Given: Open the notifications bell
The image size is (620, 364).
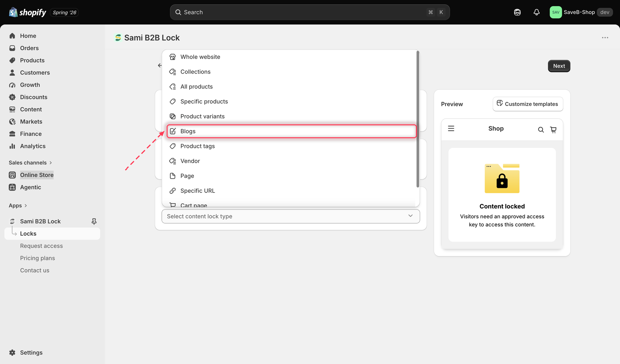Looking at the screenshot, I should tap(536, 12).
